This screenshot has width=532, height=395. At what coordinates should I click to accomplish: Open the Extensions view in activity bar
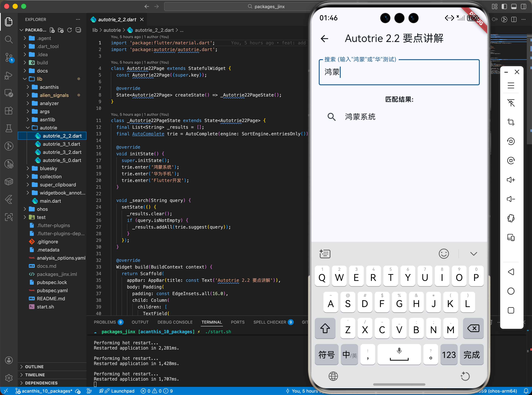point(9,110)
